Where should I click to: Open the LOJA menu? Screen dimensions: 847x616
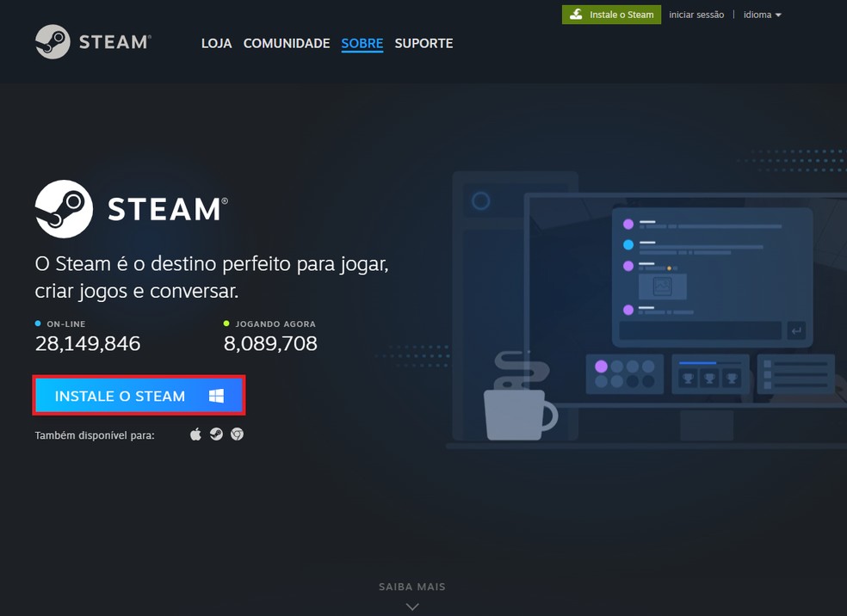[x=216, y=43]
